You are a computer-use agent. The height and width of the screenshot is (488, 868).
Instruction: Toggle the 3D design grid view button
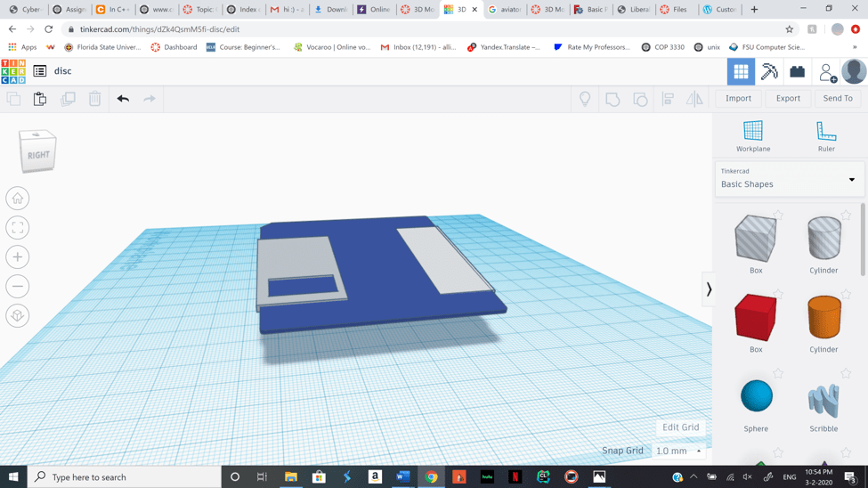coord(741,71)
